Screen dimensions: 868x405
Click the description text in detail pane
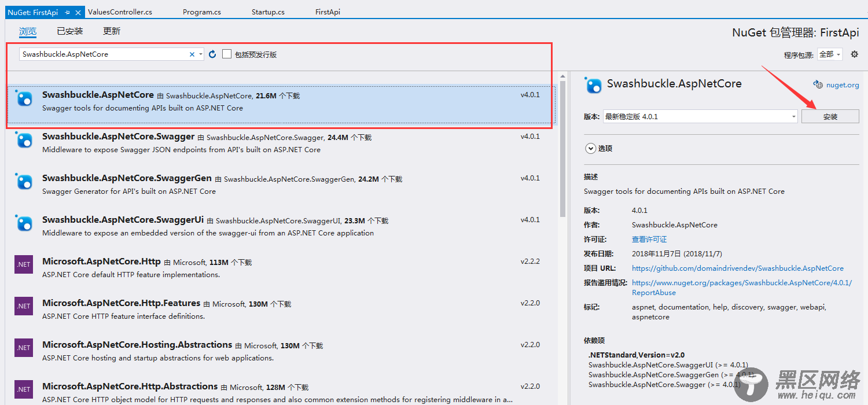[685, 191]
